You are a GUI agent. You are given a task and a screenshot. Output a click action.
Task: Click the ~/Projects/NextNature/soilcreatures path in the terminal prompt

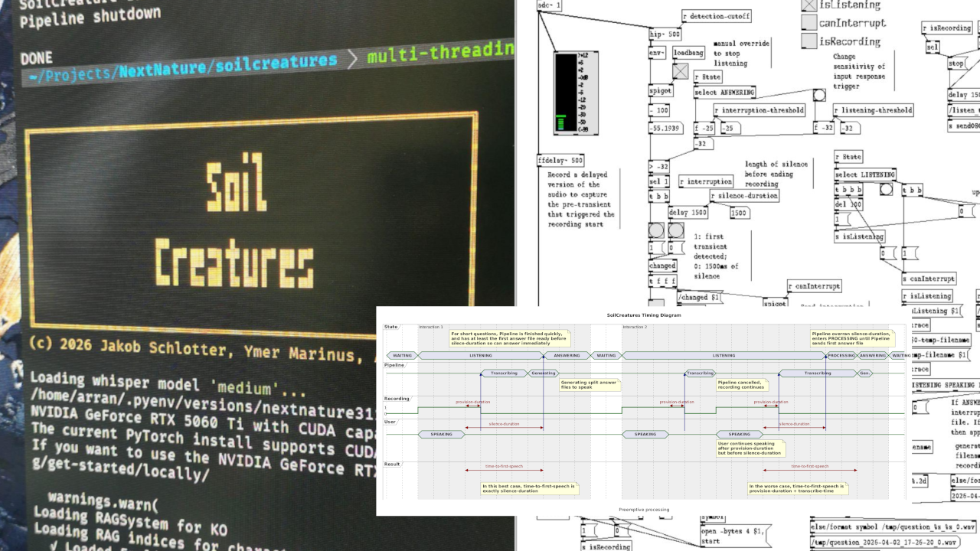pos(182,69)
